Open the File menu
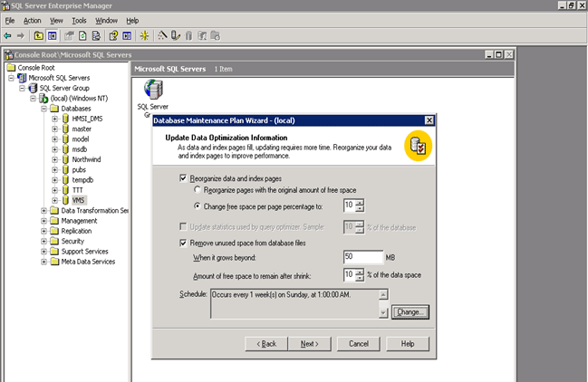This screenshot has width=588, height=382. coord(10,21)
